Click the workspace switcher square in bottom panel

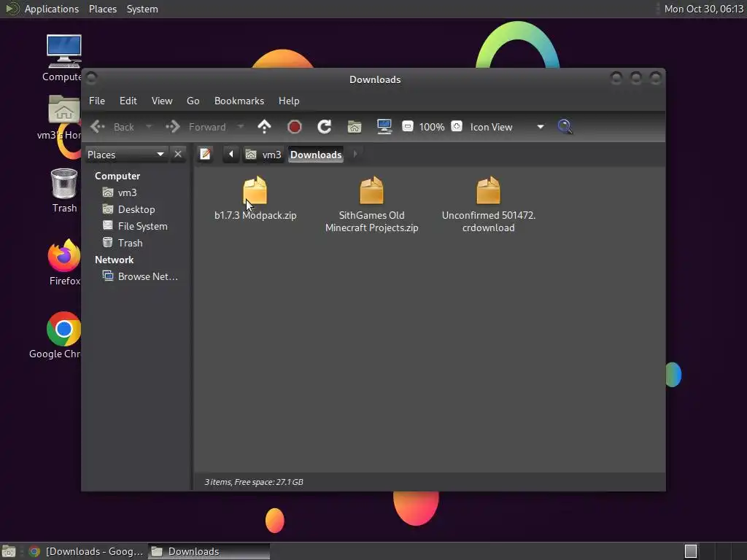click(x=691, y=551)
